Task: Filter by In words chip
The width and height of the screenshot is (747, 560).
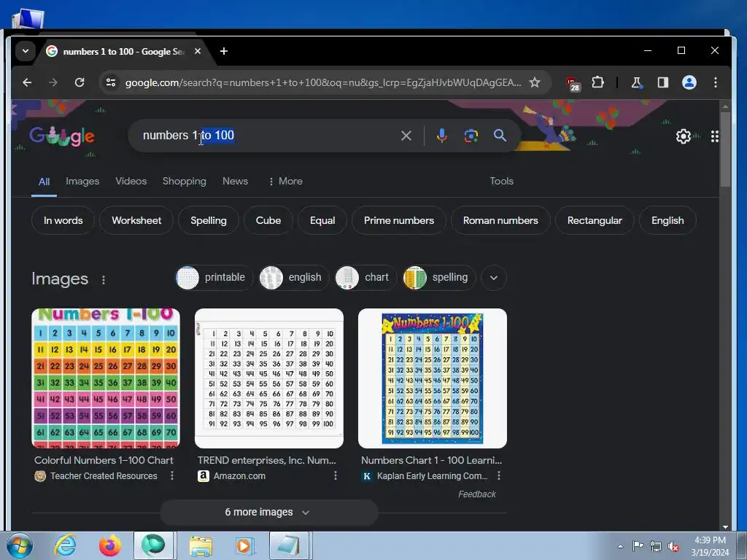Action: pos(63,220)
